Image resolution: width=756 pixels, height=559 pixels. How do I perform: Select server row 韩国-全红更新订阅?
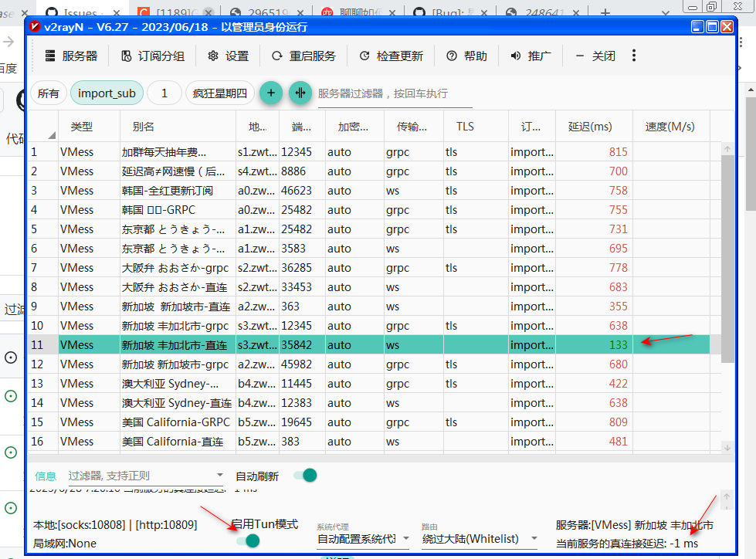pyautogui.click(x=368, y=191)
